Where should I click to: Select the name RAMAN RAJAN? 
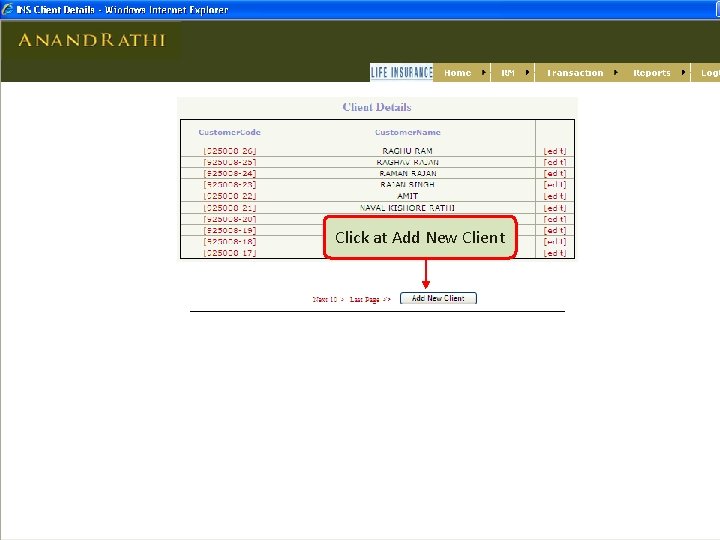pyautogui.click(x=408, y=174)
